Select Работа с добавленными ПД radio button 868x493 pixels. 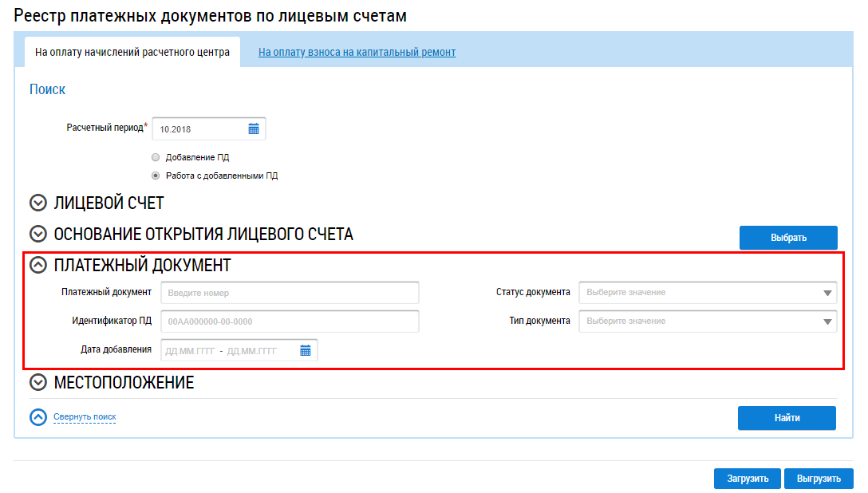coord(156,176)
